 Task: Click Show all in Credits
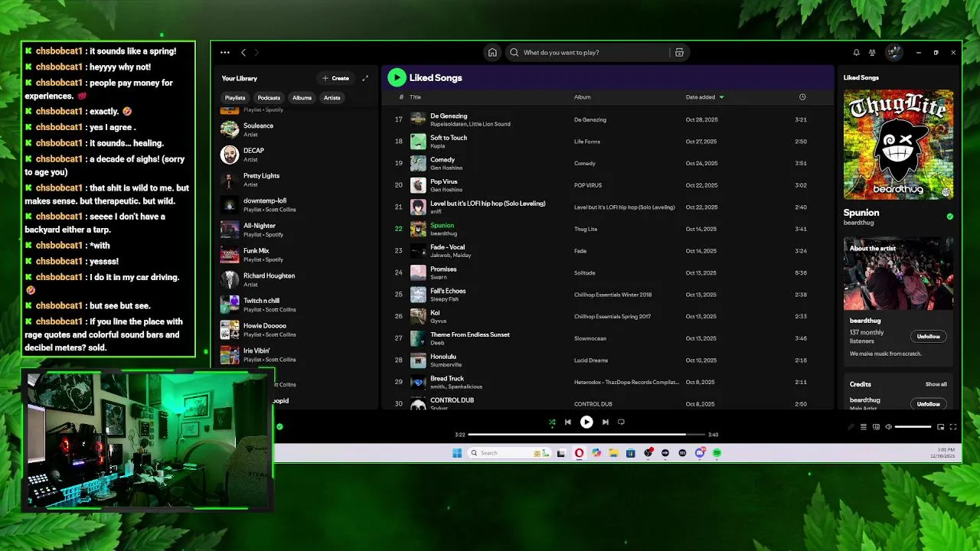click(936, 384)
